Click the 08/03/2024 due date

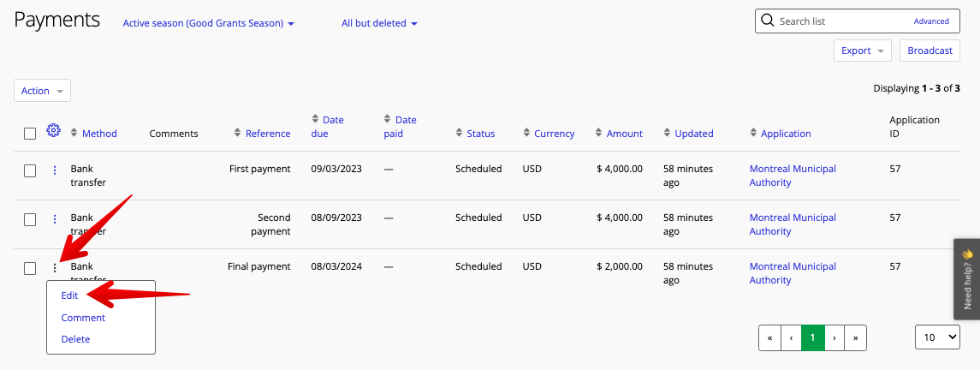point(336,266)
